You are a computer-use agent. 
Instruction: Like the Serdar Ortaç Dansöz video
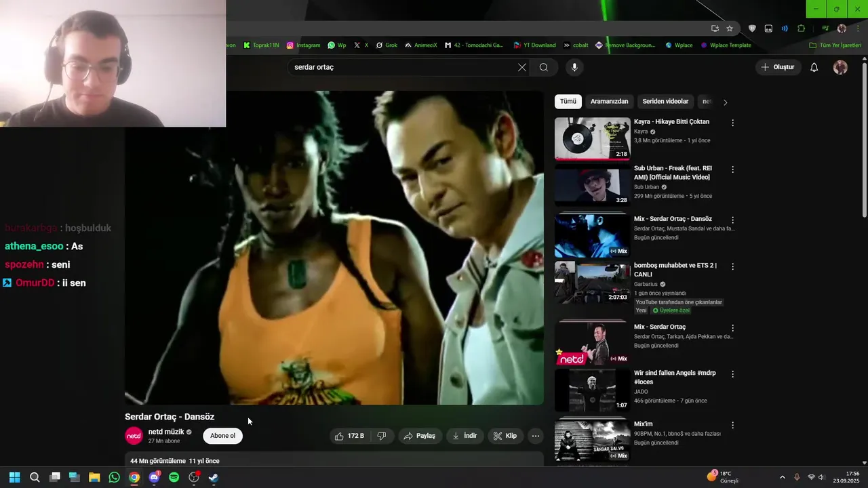pyautogui.click(x=349, y=436)
